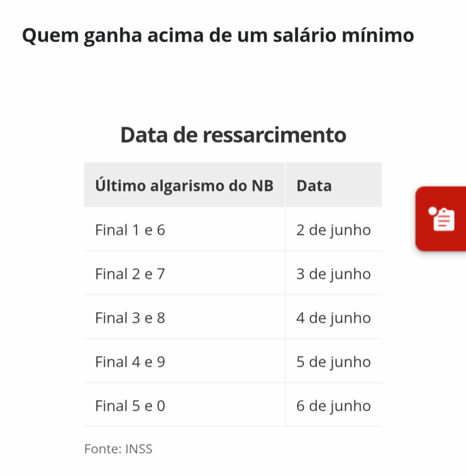466x476 pixels.
Task: Select the 'Final 1 e 6' cell
Action: [184, 230]
